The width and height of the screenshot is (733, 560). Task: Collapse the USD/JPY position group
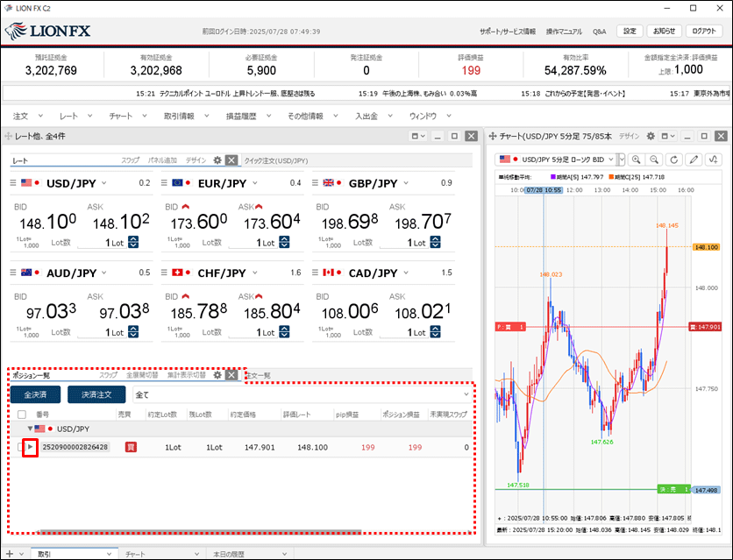[x=30, y=429]
